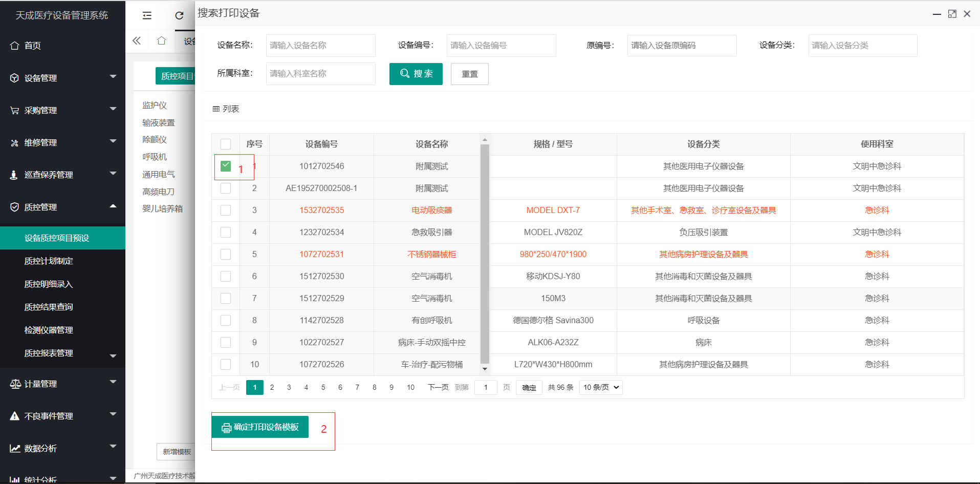Open the 10 条/页 page size dropdown

pyautogui.click(x=601, y=387)
